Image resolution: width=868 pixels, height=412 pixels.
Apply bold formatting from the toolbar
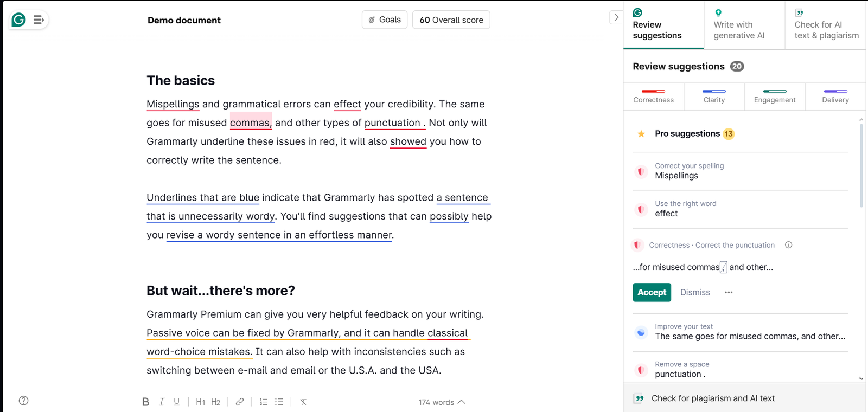click(145, 402)
